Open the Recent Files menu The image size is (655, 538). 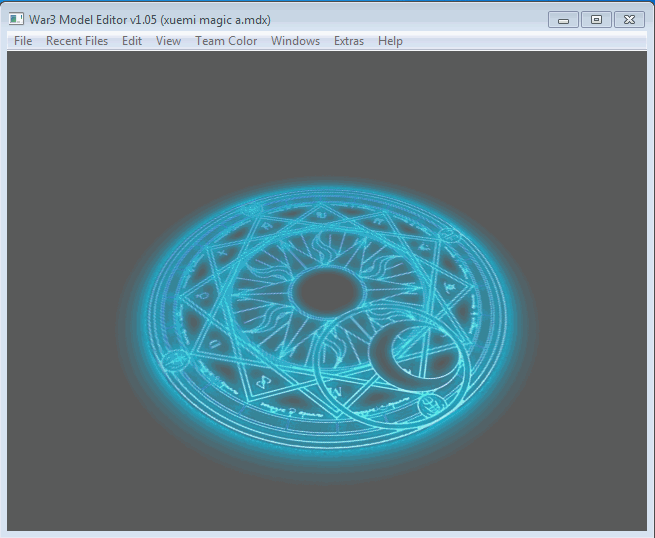pyautogui.click(x=77, y=41)
